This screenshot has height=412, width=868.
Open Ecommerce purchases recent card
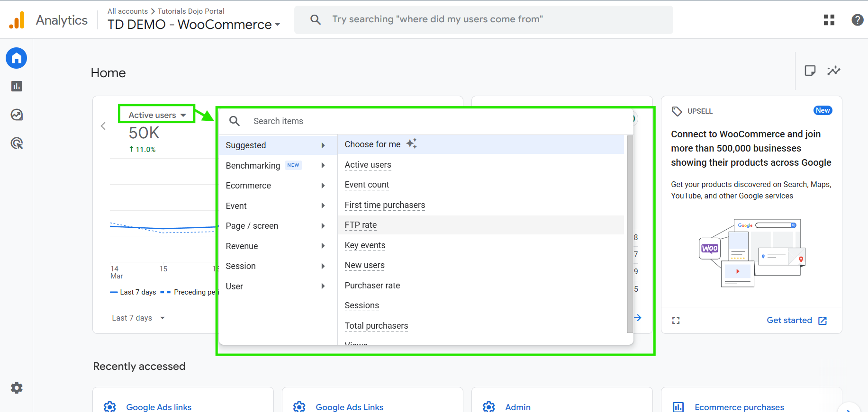click(739, 407)
